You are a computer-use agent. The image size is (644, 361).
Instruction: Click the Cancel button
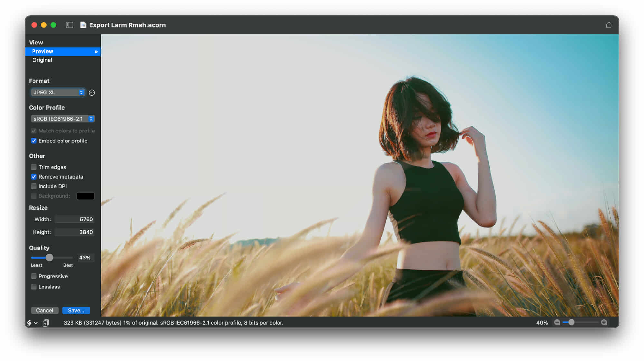(44, 310)
